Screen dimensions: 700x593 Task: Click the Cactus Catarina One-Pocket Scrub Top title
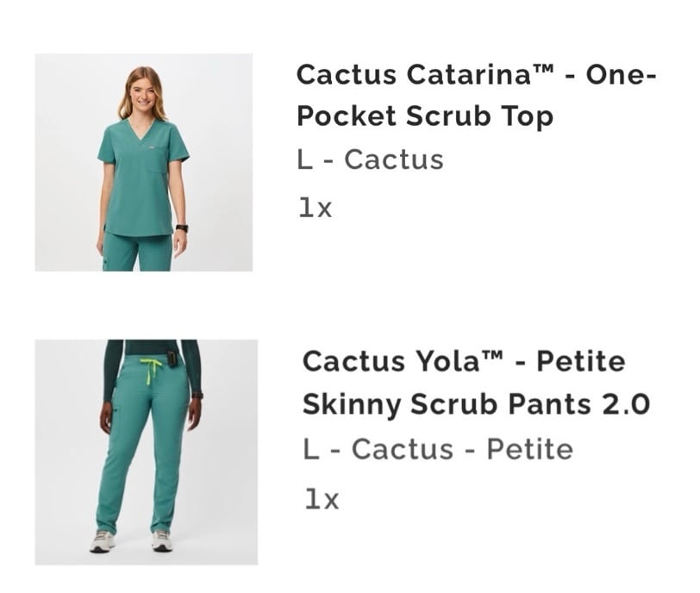pyautogui.click(x=476, y=96)
